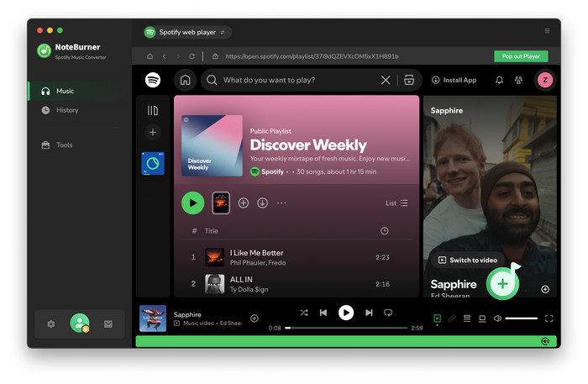Open the Spotify creator link
Viewport: 588px width, 384px height.
pyautogui.click(x=273, y=171)
